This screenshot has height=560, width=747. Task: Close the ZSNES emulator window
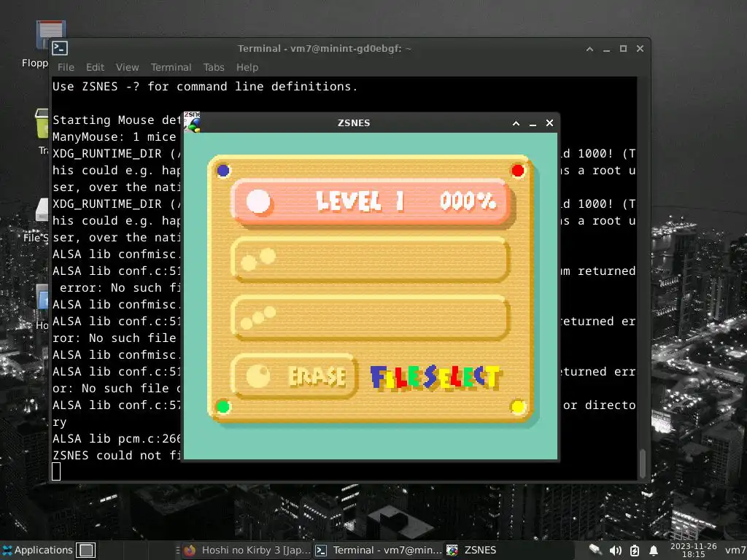(549, 122)
